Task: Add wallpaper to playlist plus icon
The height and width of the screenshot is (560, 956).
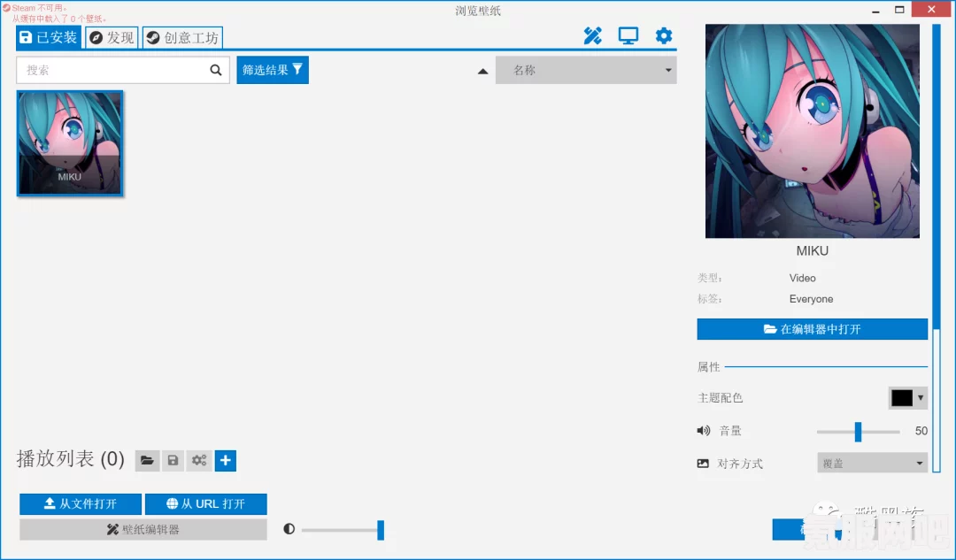Action: coord(226,460)
